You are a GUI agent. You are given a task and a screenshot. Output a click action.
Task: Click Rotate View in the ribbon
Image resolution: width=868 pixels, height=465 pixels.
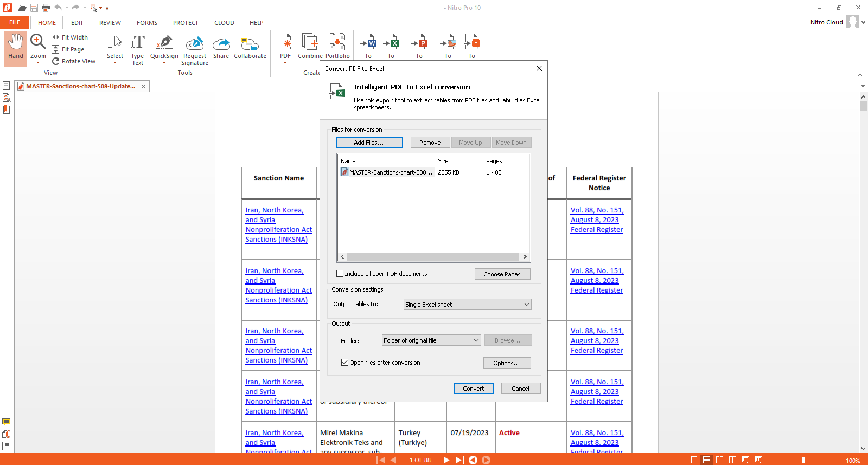74,61
